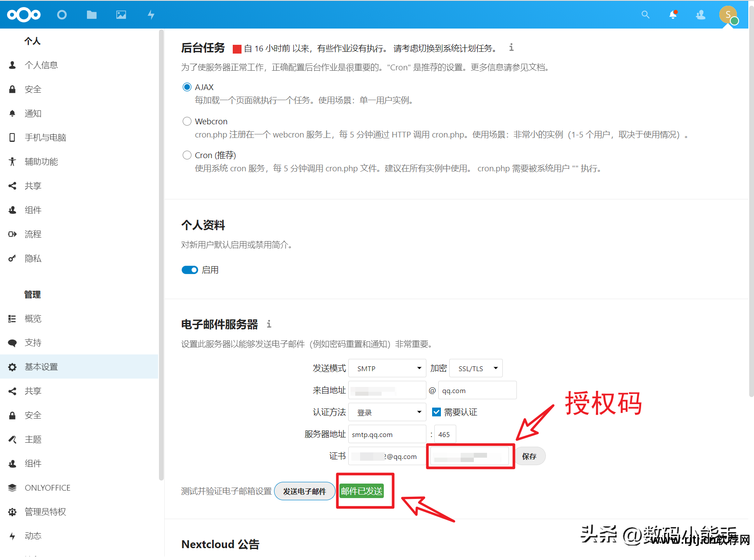Click the 流程 sidebar icon
This screenshot has height=560, width=754.
pyautogui.click(x=12, y=234)
